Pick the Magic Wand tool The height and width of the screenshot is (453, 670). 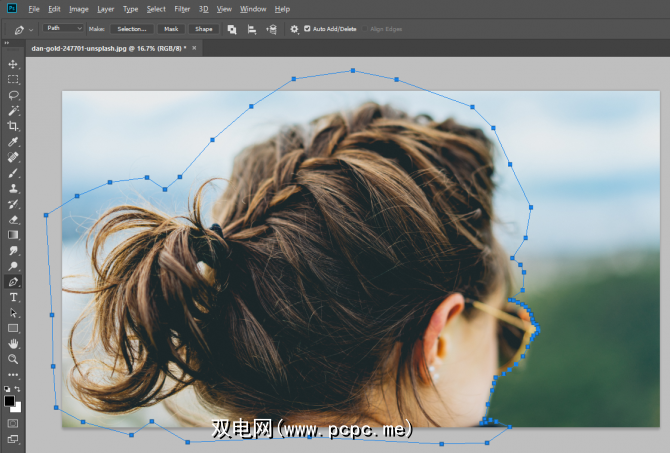click(x=13, y=111)
